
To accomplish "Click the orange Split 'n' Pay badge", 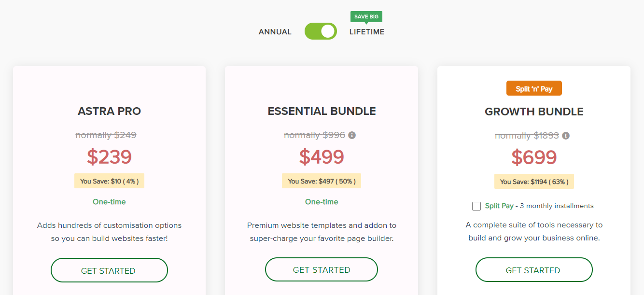I will coord(534,89).
